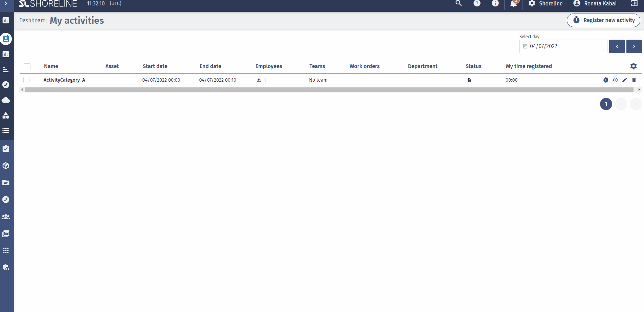Click start date 04/07/2022 00:00 cell
The height and width of the screenshot is (312, 644).
(161, 80)
